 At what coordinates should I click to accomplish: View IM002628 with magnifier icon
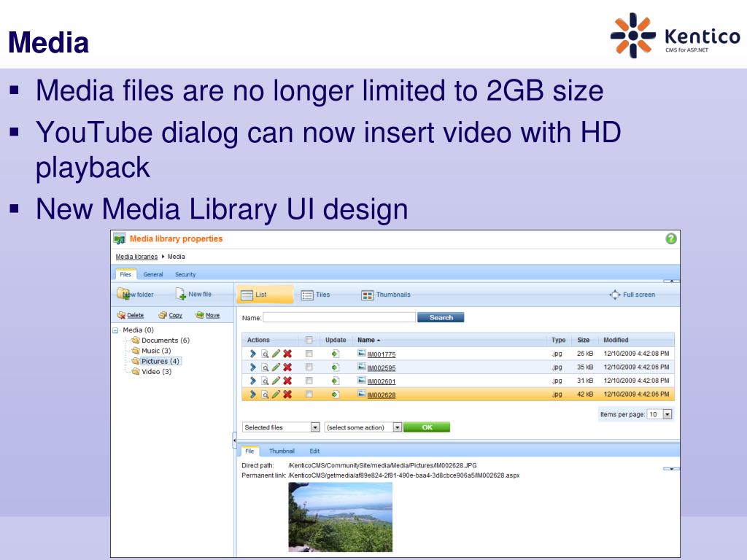(x=265, y=394)
